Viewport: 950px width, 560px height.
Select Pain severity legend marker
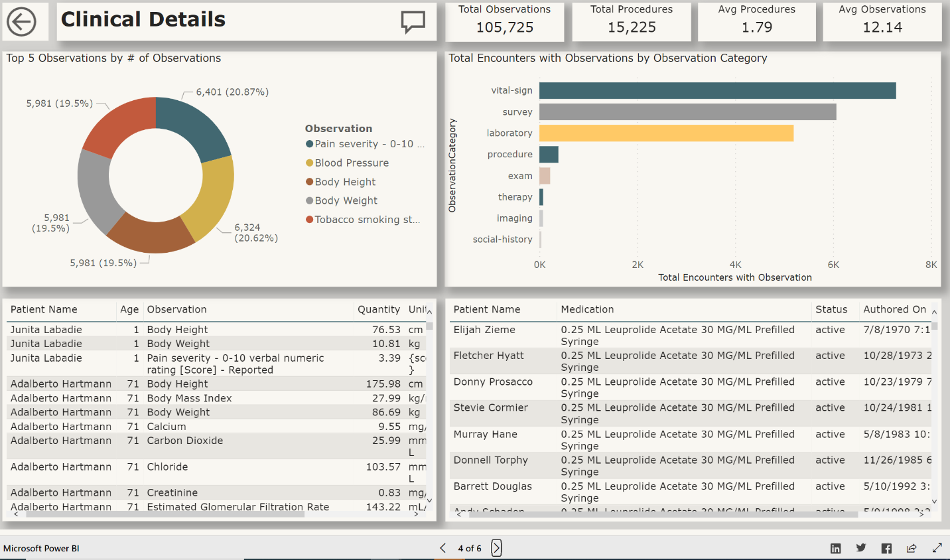tap(309, 144)
